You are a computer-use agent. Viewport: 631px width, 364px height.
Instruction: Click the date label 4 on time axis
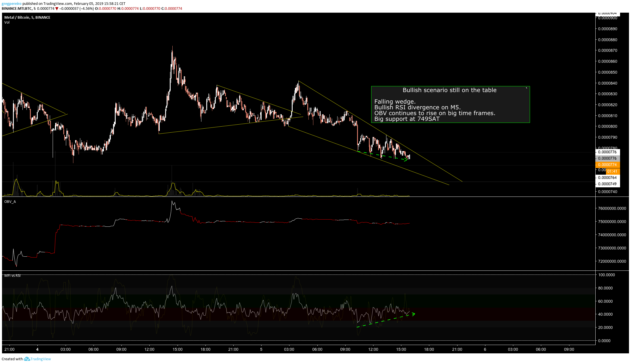(37, 350)
